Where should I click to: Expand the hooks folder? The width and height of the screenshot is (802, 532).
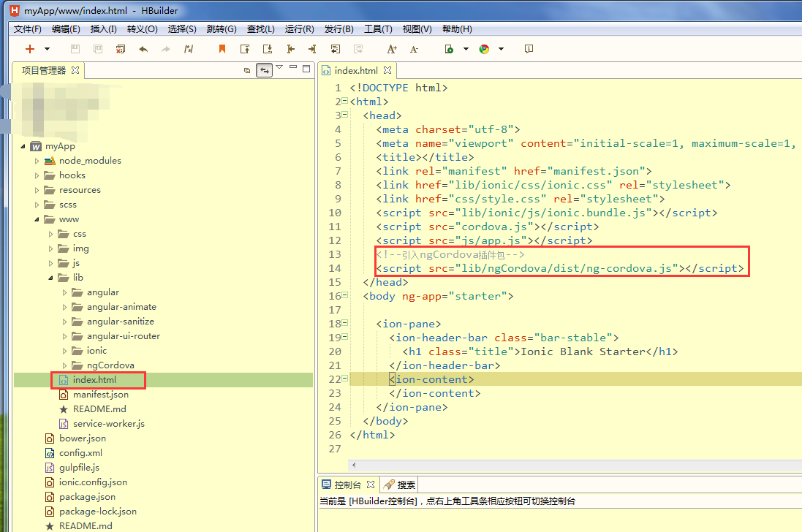(x=37, y=175)
